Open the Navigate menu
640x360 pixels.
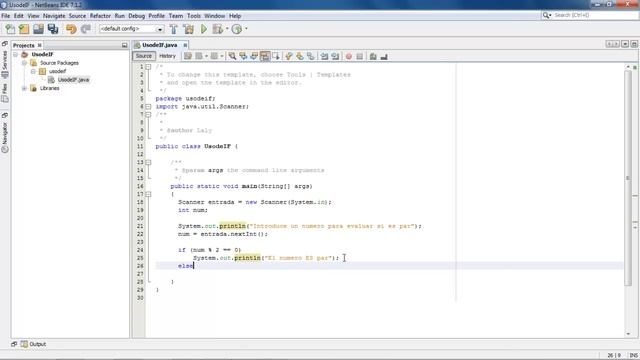point(54,16)
